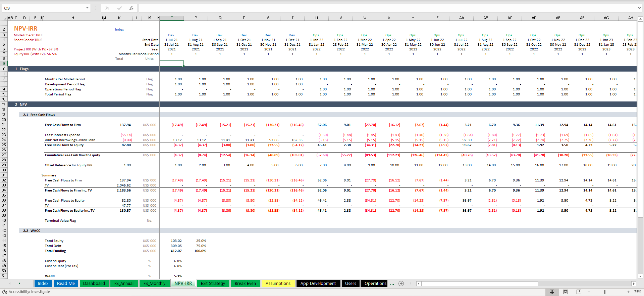Click the TV total 2,045.62 cell
Viewport: 644px width, 296px height.
click(124, 185)
